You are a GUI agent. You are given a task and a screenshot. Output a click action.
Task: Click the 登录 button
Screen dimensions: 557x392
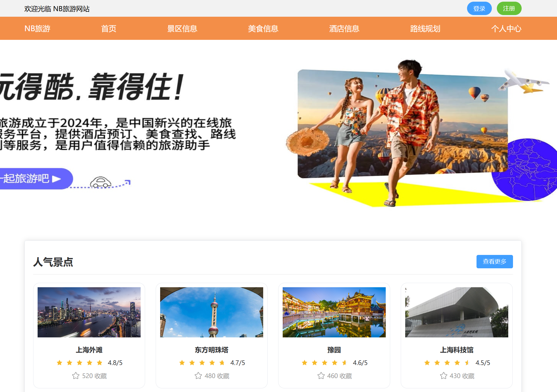click(479, 8)
